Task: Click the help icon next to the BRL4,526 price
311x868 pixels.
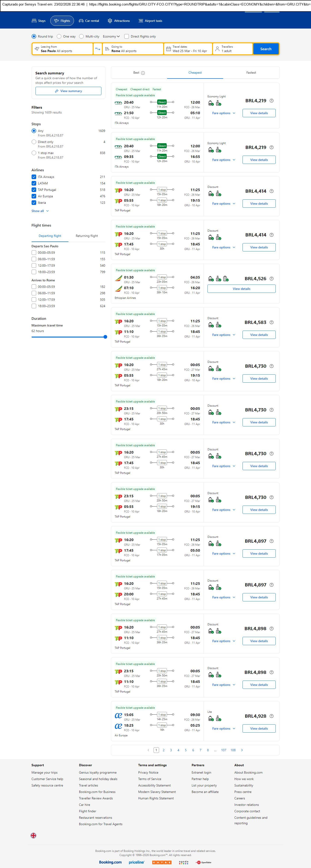Action: [x=272, y=279]
